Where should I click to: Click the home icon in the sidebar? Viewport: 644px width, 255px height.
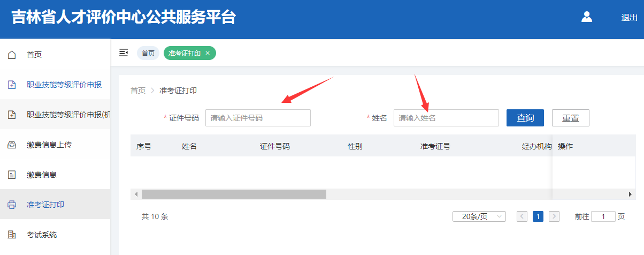tap(12, 55)
